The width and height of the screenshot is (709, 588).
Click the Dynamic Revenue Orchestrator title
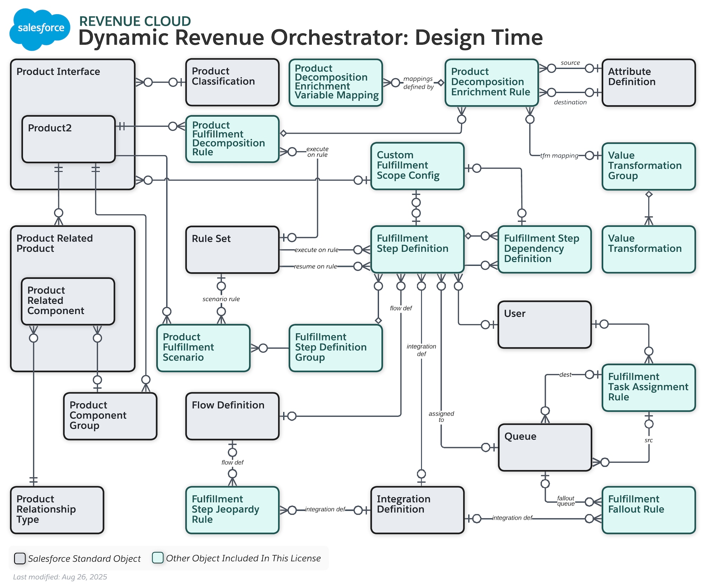coord(311,38)
